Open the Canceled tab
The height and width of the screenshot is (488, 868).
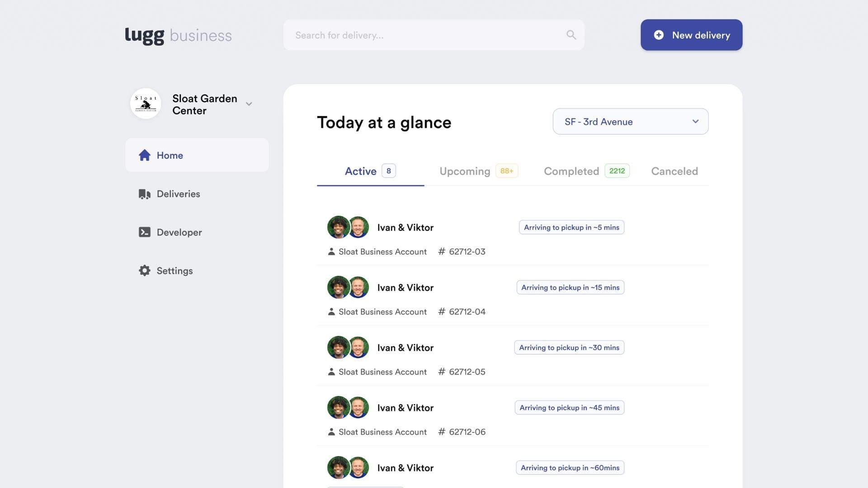coord(674,171)
